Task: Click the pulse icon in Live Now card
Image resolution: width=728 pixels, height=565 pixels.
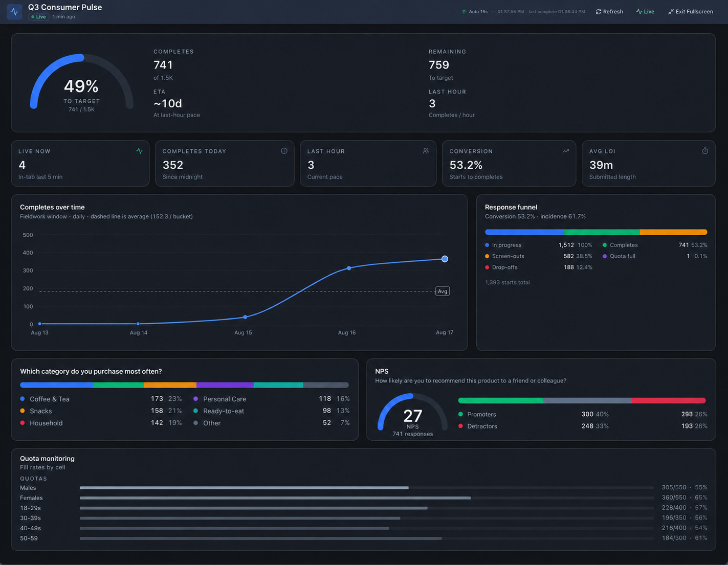Action: [x=139, y=151]
